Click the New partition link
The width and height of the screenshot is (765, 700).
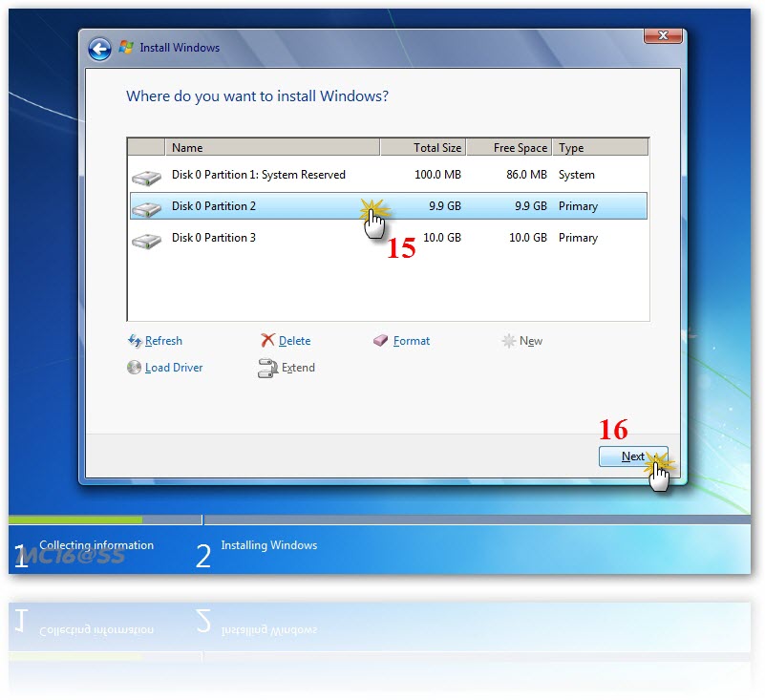[x=531, y=341]
